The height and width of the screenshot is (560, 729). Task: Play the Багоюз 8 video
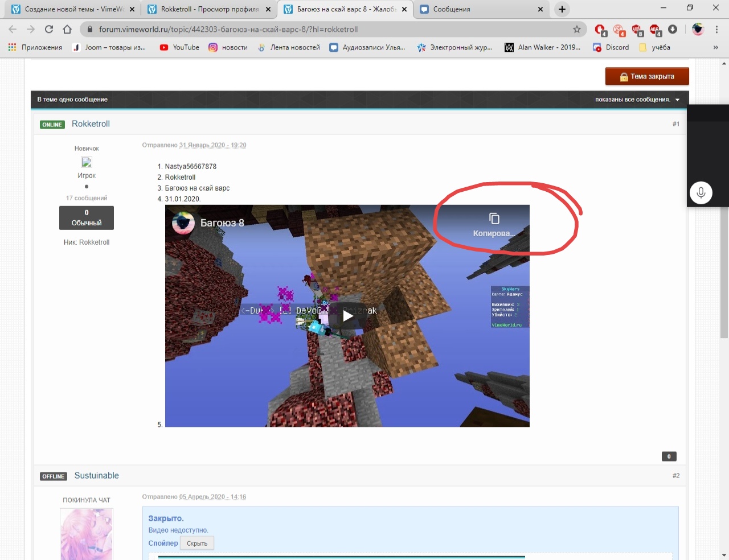tap(348, 316)
